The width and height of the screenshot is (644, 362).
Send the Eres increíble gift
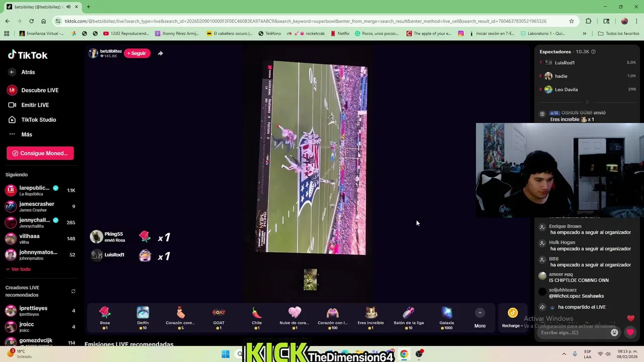coord(371,318)
